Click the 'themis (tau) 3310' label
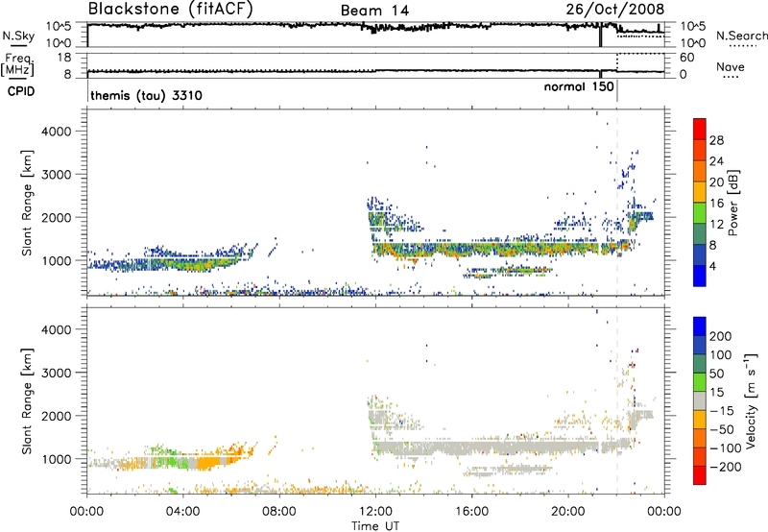This screenshot has height=532, width=768. 147,95
